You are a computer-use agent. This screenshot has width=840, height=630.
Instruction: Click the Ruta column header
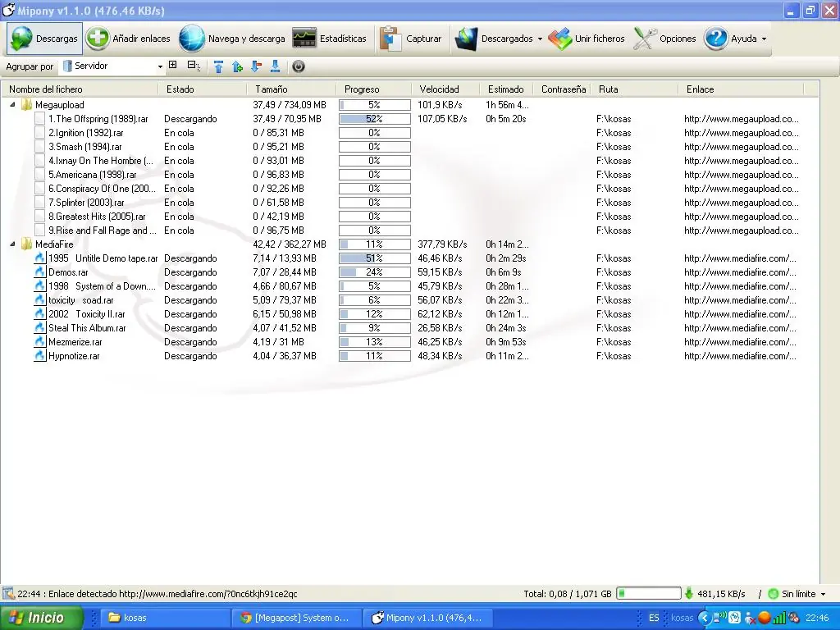pos(636,89)
